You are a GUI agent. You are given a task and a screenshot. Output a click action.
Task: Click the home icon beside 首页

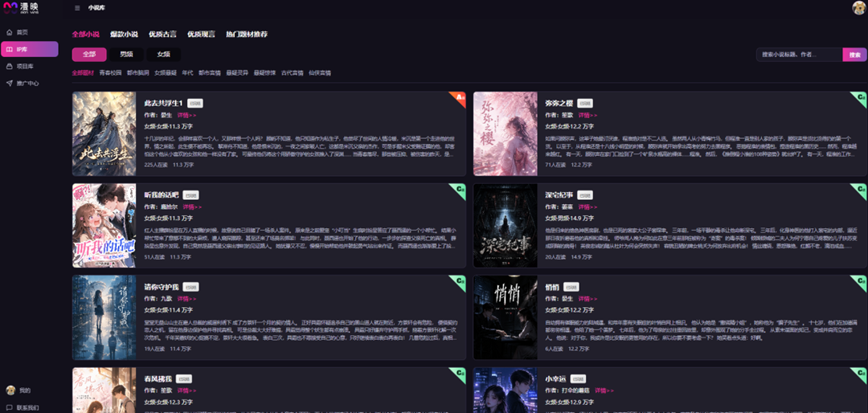tap(10, 32)
